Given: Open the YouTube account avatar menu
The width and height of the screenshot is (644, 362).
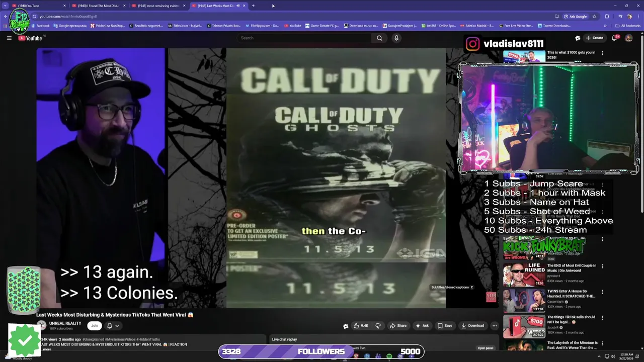Looking at the screenshot, I should 628,38.
